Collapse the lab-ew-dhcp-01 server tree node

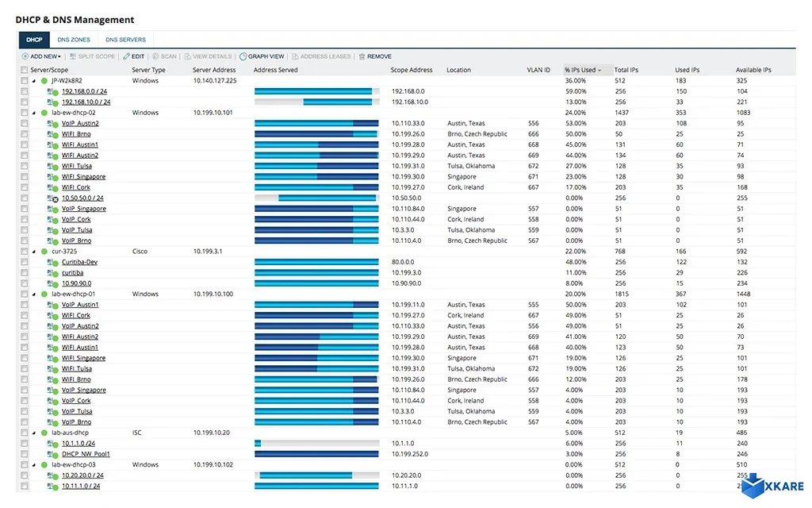coord(34,294)
